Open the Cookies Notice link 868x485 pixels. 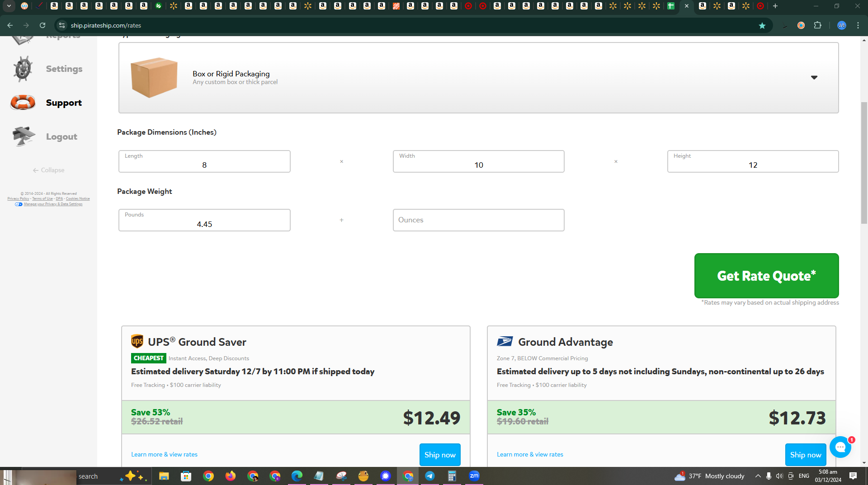tap(78, 199)
